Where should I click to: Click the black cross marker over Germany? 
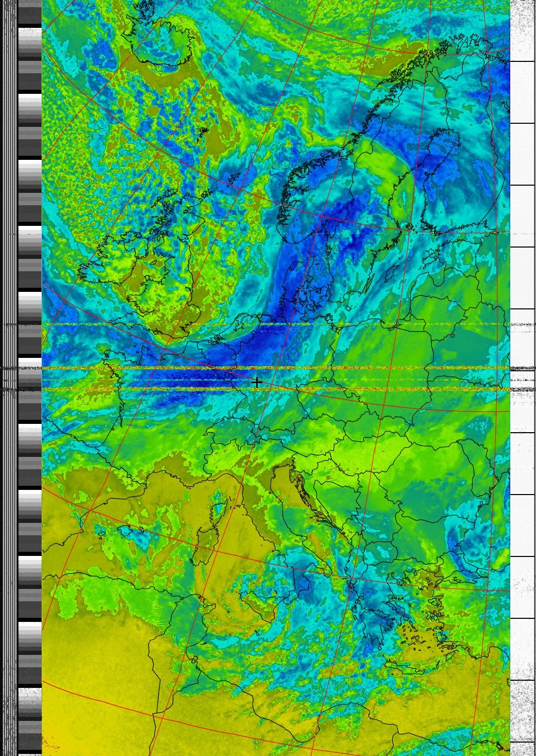coord(257,382)
